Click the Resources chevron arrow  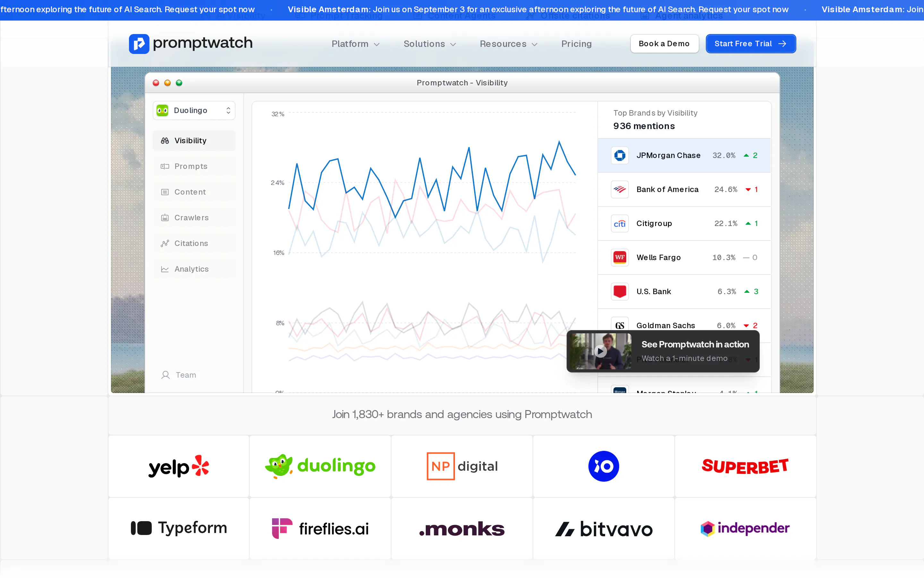[535, 44]
